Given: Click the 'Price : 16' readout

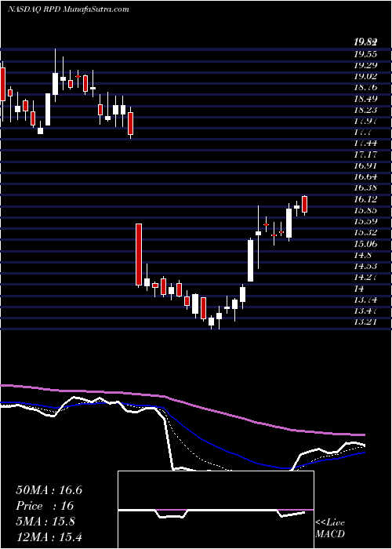Looking at the screenshot, I should click(x=45, y=506).
